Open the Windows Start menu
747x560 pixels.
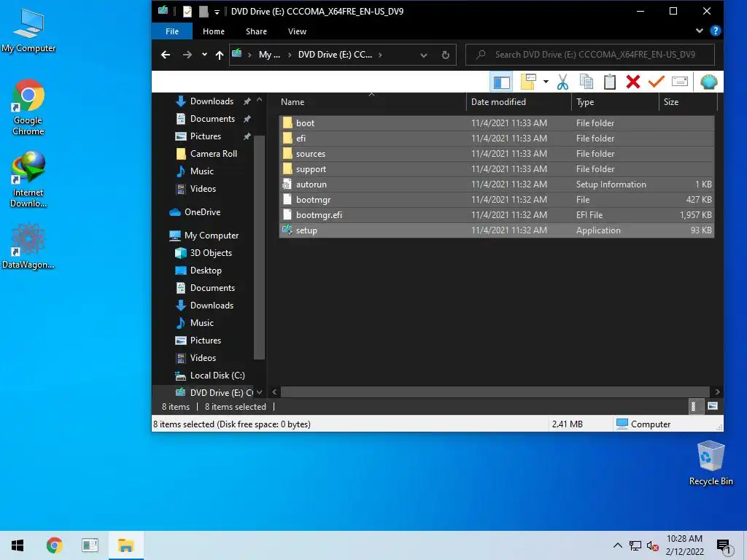(18, 545)
